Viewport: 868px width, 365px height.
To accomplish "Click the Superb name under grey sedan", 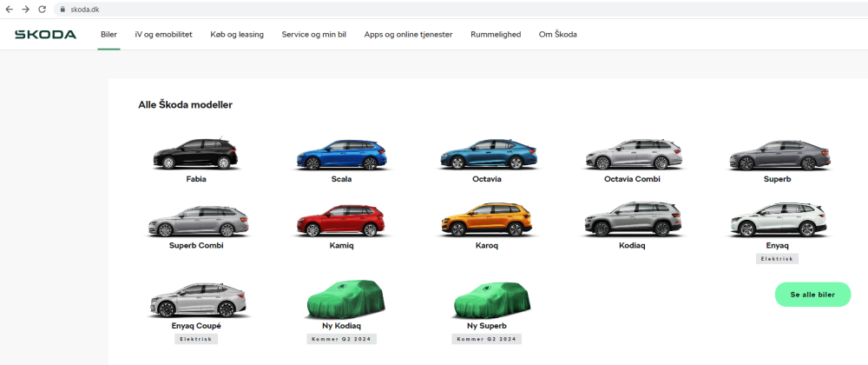I will [x=777, y=179].
